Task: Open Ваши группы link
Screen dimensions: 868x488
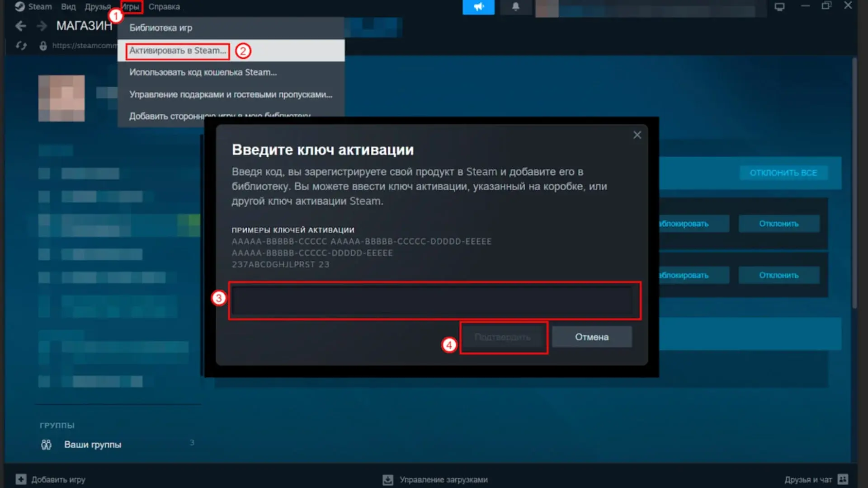Action: click(93, 445)
